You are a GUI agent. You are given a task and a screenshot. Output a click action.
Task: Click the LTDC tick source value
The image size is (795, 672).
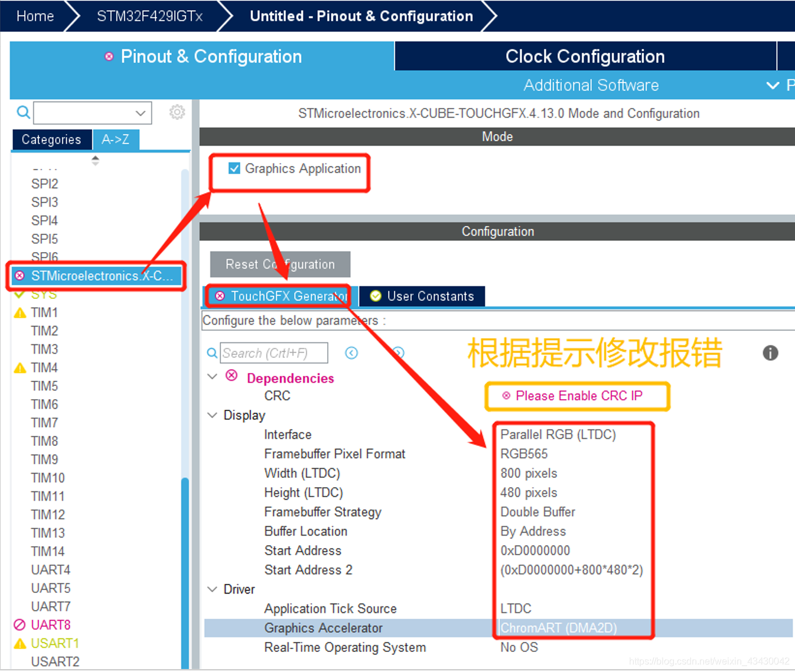(516, 608)
